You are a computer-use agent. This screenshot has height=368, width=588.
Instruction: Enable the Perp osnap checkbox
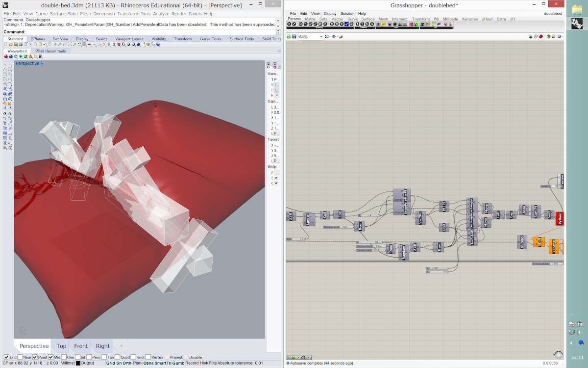coord(89,357)
